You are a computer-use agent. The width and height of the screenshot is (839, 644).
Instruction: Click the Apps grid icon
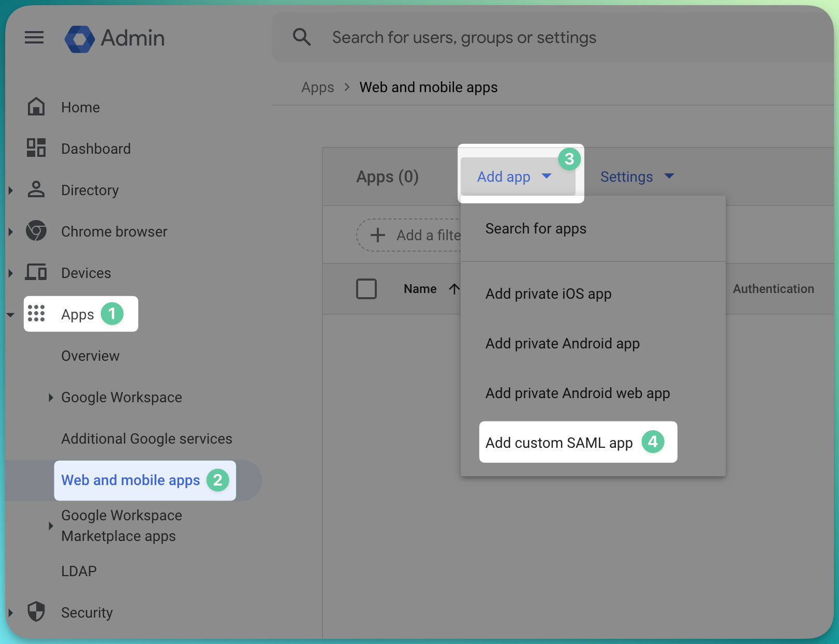click(x=36, y=313)
